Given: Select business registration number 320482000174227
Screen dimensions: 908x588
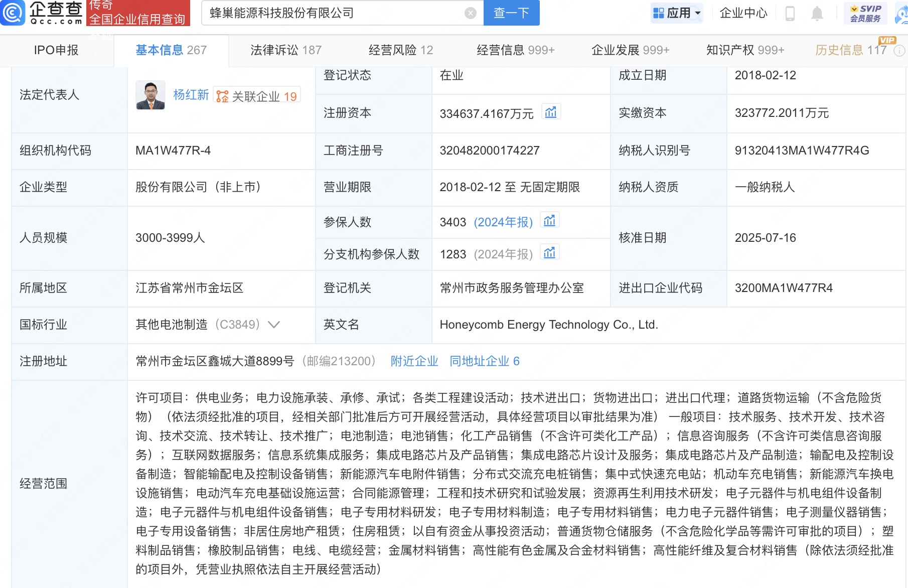Looking at the screenshot, I should click(x=490, y=151).
